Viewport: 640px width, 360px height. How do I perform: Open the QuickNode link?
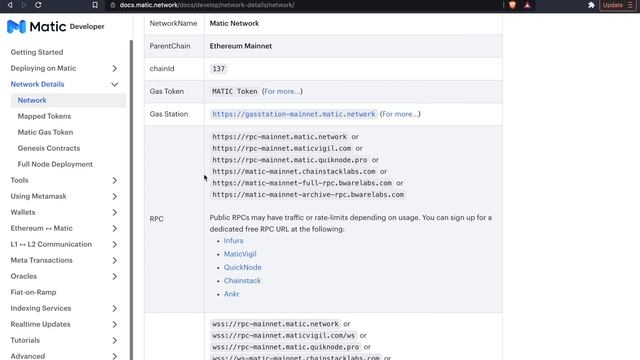[242, 267]
